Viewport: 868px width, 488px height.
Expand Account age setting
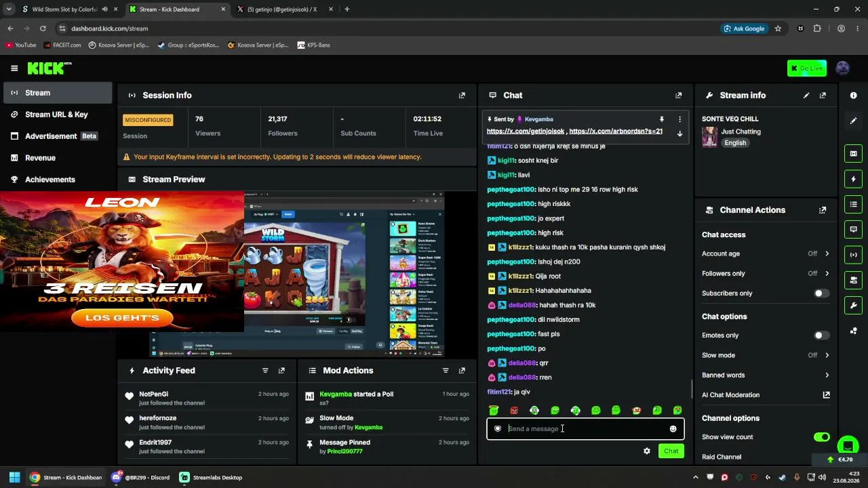[827, 253]
